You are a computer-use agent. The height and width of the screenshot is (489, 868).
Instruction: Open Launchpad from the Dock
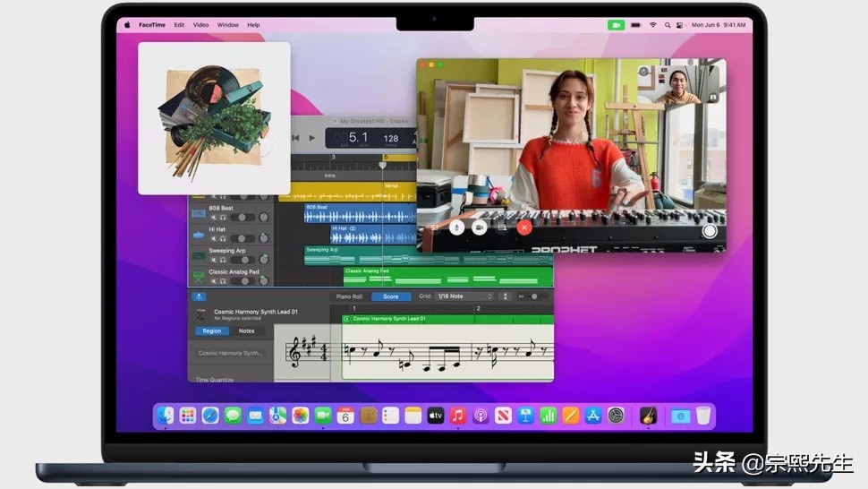pos(188,416)
